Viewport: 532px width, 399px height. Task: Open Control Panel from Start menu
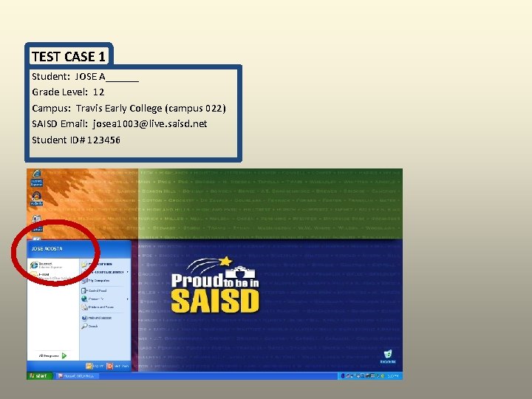tap(95, 291)
